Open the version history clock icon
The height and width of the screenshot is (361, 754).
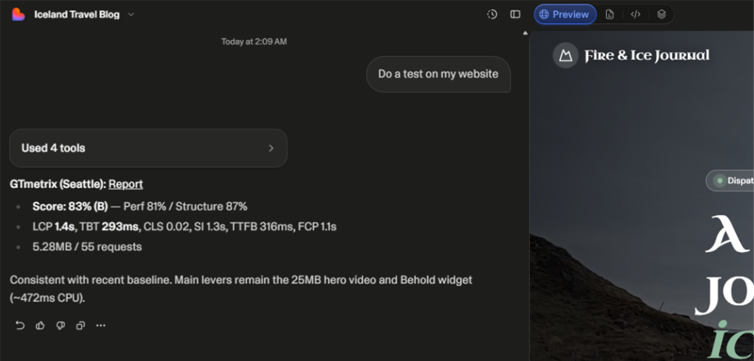[491, 14]
